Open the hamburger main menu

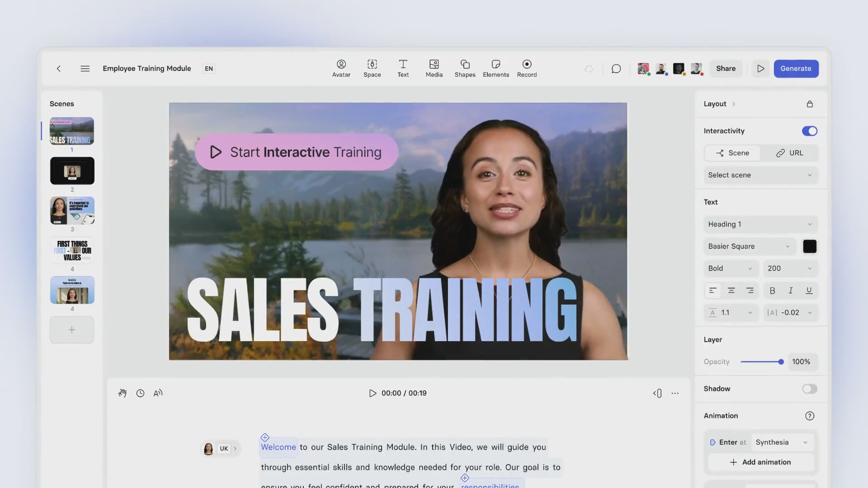[x=85, y=69]
